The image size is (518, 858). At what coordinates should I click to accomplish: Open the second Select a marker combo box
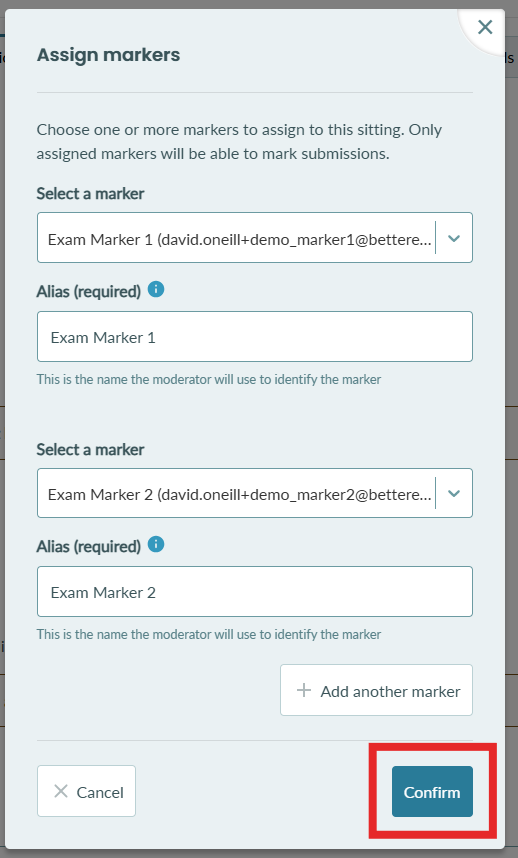[x=255, y=493]
